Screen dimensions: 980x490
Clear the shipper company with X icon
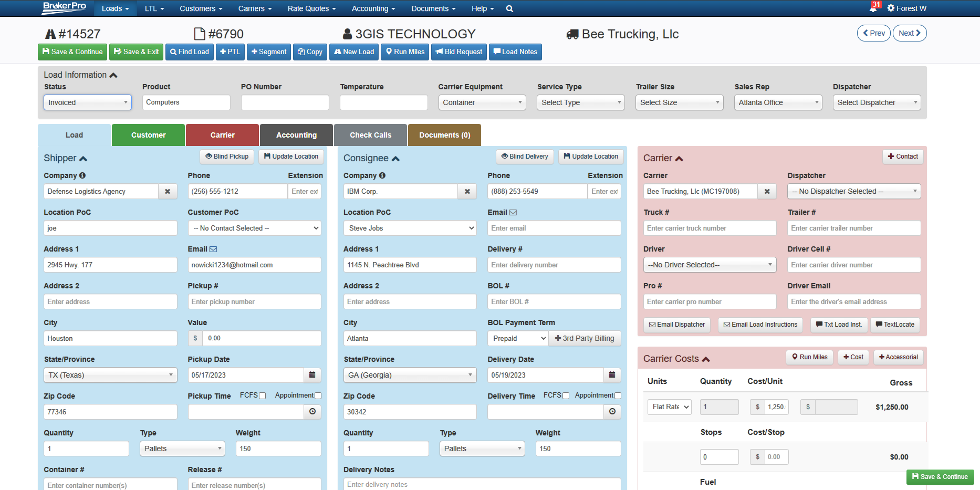[168, 192]
